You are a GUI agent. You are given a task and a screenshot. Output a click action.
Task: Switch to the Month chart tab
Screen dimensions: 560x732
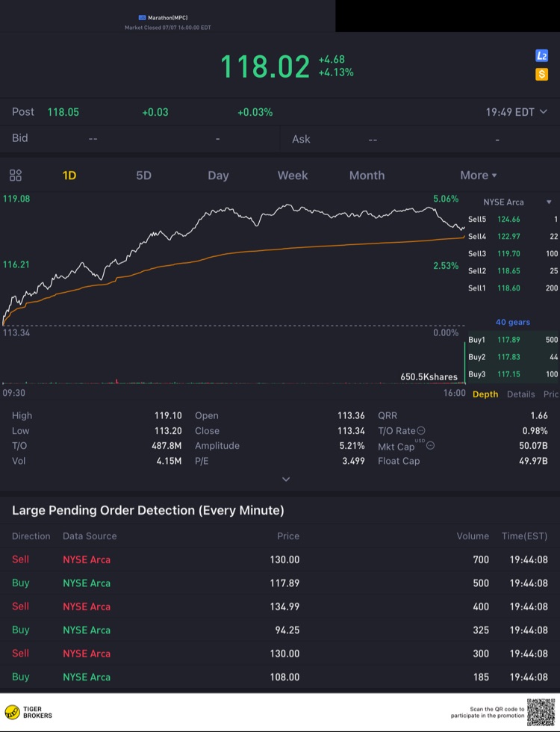coord(367,176)
